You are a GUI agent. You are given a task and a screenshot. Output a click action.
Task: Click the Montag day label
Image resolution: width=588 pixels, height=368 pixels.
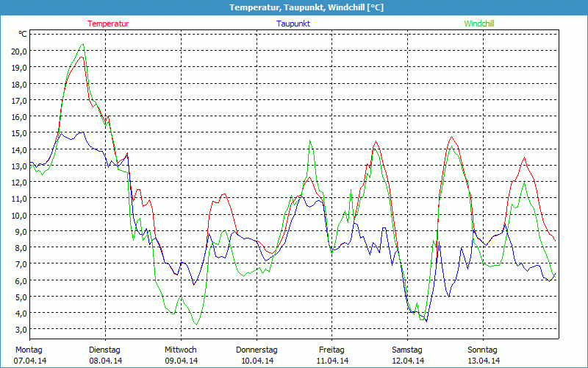tap(29, 350)
